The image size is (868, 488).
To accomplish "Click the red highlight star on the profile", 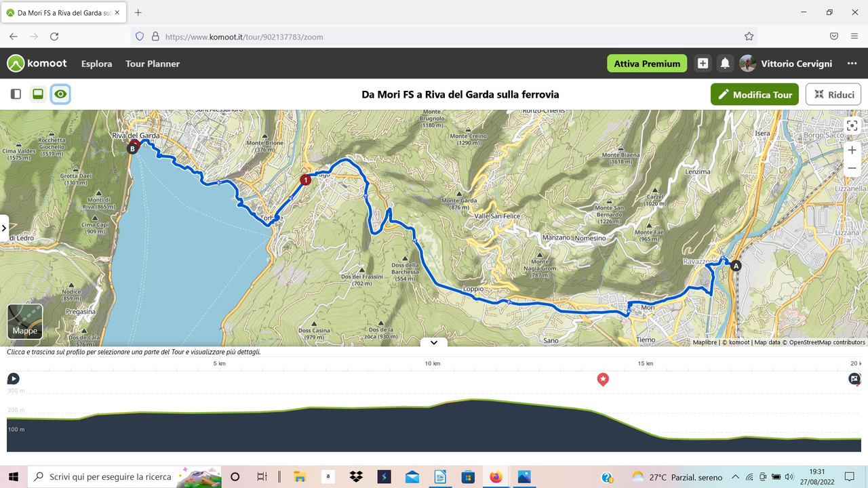I will pyautogui.click(x=603, y=379).
